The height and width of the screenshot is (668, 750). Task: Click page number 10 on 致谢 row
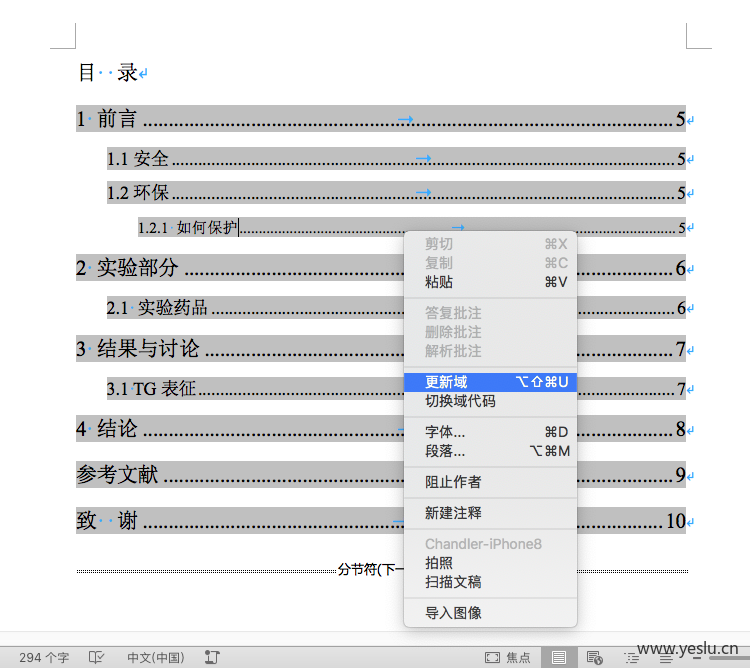676,521
